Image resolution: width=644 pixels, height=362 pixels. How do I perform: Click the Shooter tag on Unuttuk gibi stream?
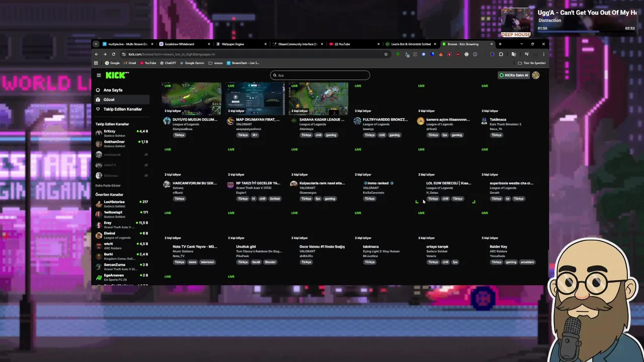coord(270,262)
